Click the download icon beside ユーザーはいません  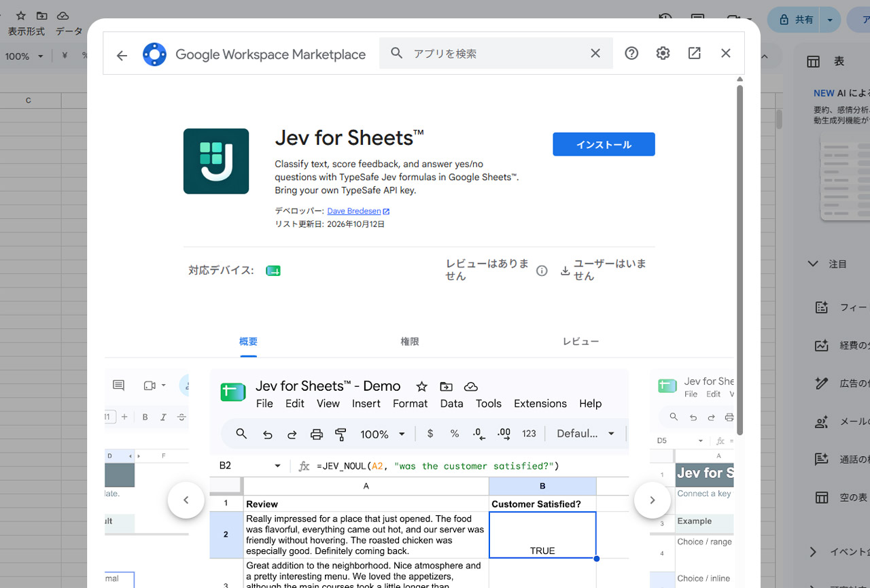pyautogui.click(x=565, y=271)
